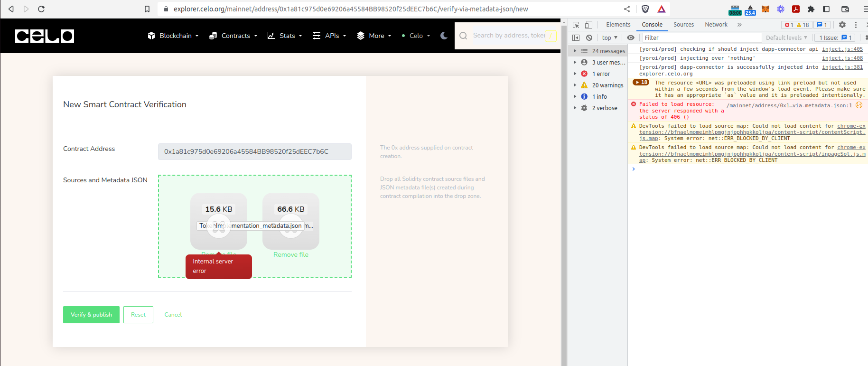Open Brave Rewards triangle icon

click(662, 9)
